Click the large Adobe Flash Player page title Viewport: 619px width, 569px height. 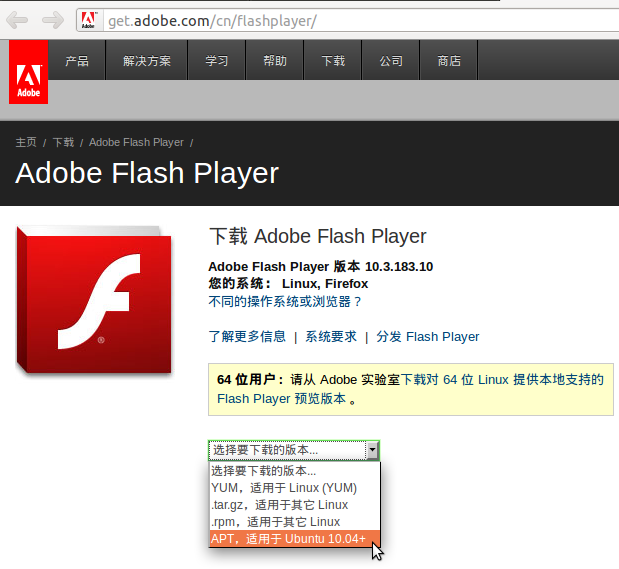click(147, 173)
